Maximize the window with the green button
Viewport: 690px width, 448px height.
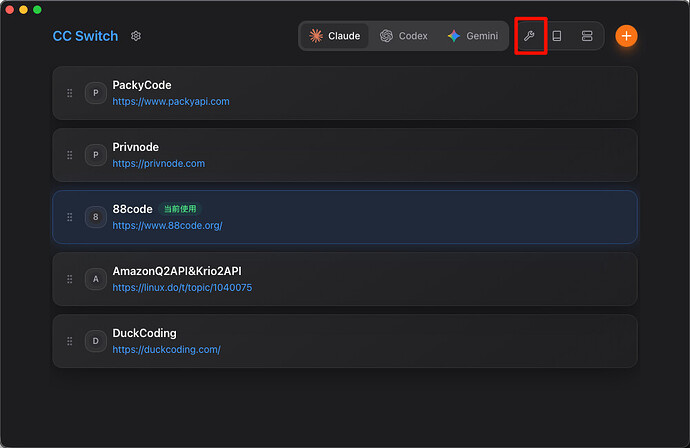37,10
